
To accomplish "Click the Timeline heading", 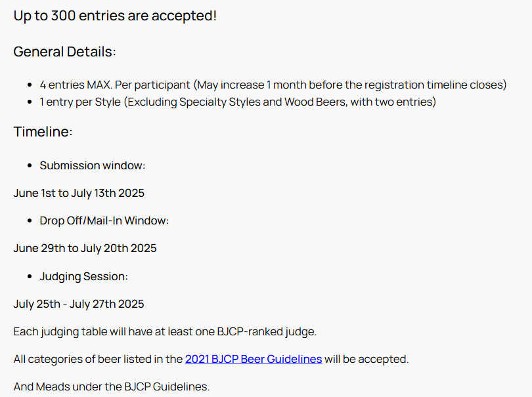I will point(43,132).
